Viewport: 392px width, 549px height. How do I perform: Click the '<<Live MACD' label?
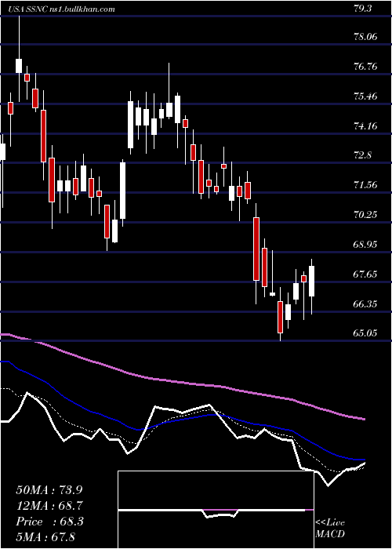pos(330,529)
